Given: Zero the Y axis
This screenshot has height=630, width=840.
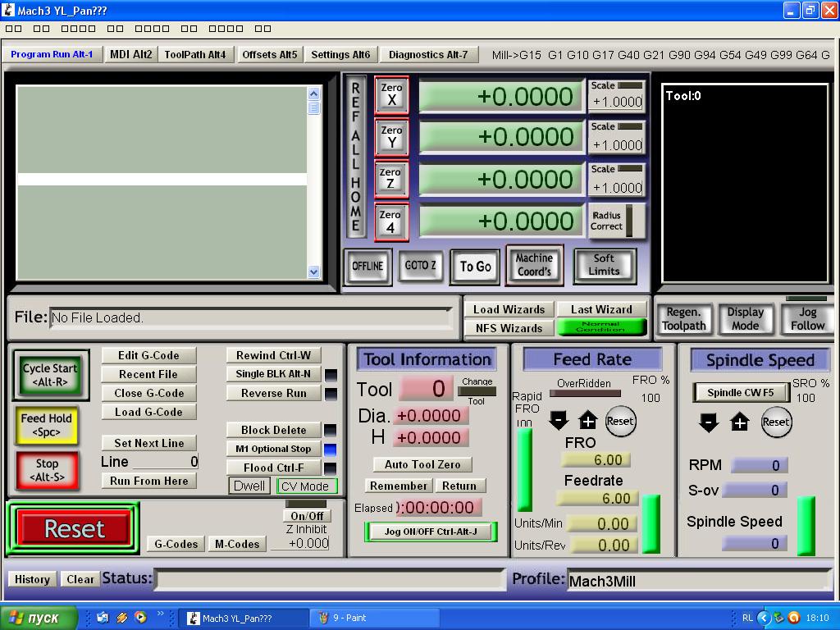Looking at the screenshot, I should [x=391, y=137].
